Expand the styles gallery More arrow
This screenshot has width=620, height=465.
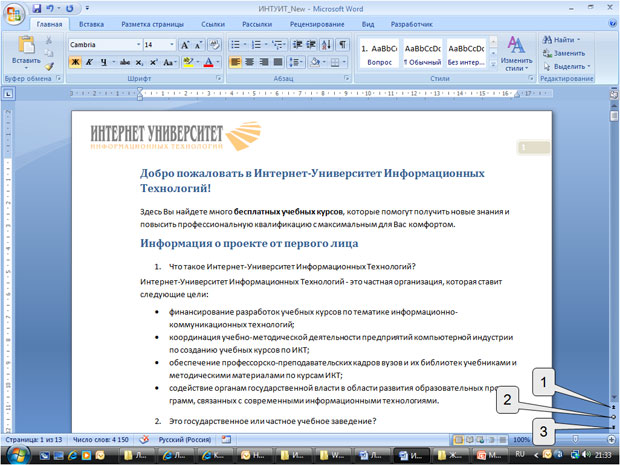[493, 64]
